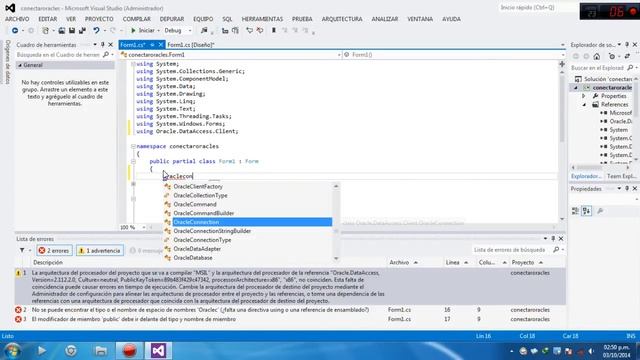640x360 pixels.
Task: Click the Categorized view icon in Propiedades
Action: pos(575,211)
